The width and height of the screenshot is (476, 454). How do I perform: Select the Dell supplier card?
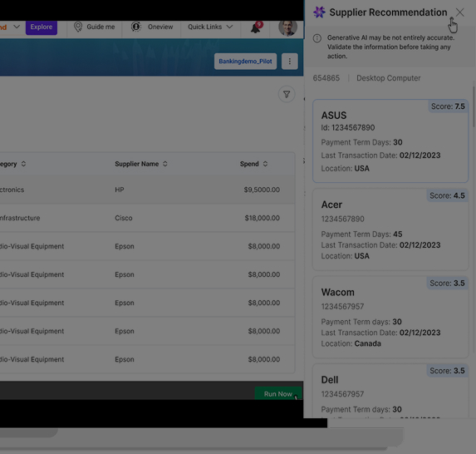pyautogui.click(x=390, y=391)
